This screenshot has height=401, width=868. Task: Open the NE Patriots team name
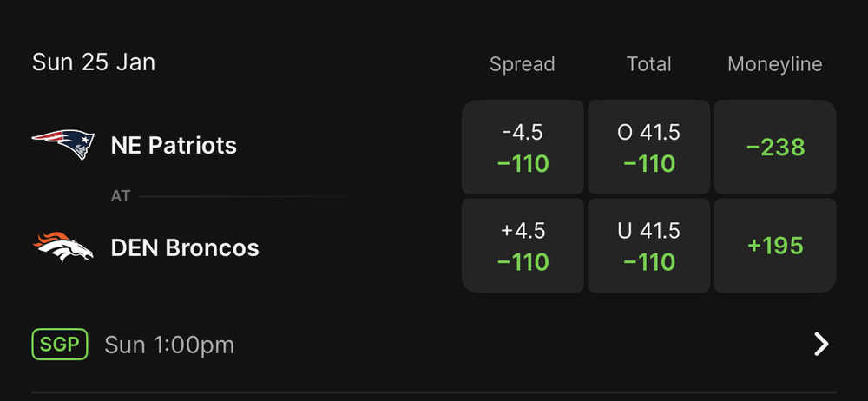coord(174,145)
